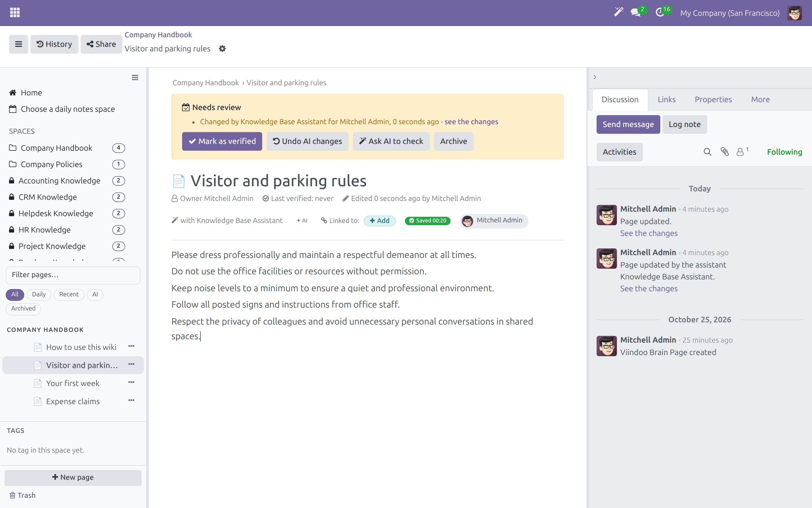The height and width of the screenshot is (508, 812).
Task: Collapse the right chatter panel chevron
Action: click(x=595, y=77)
